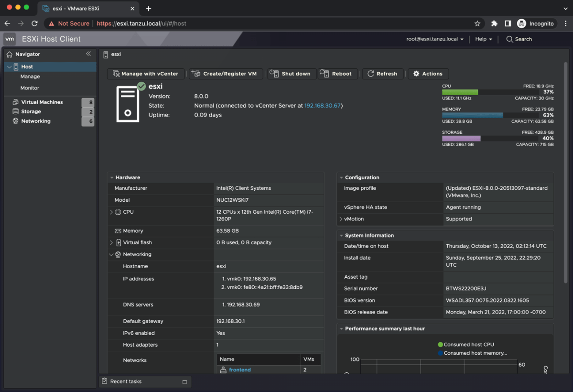The height and width of the screenshot is (392, 573).
Task: Click the Storage icon in Navigator
Action: (15, 111)
